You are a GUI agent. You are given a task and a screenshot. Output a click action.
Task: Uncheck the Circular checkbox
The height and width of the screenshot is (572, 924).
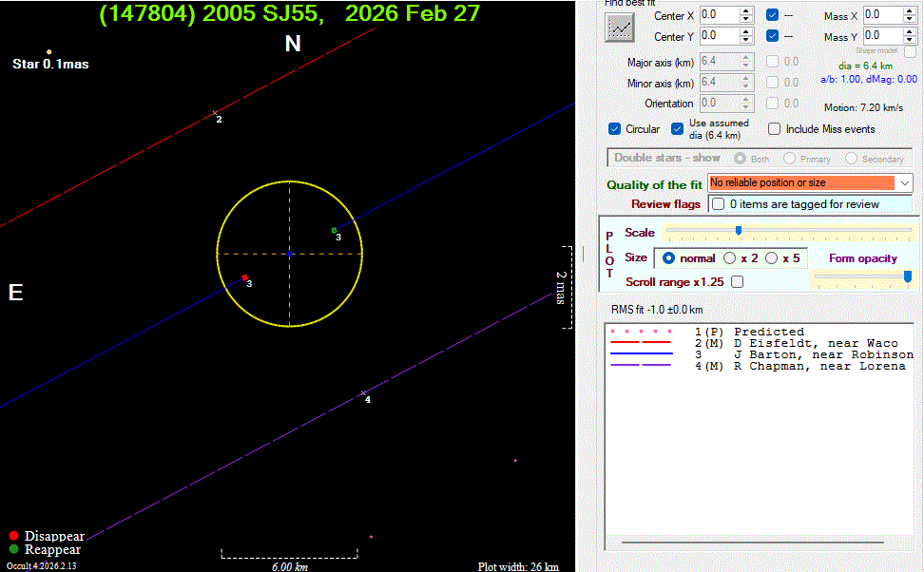tap(615, 129)
